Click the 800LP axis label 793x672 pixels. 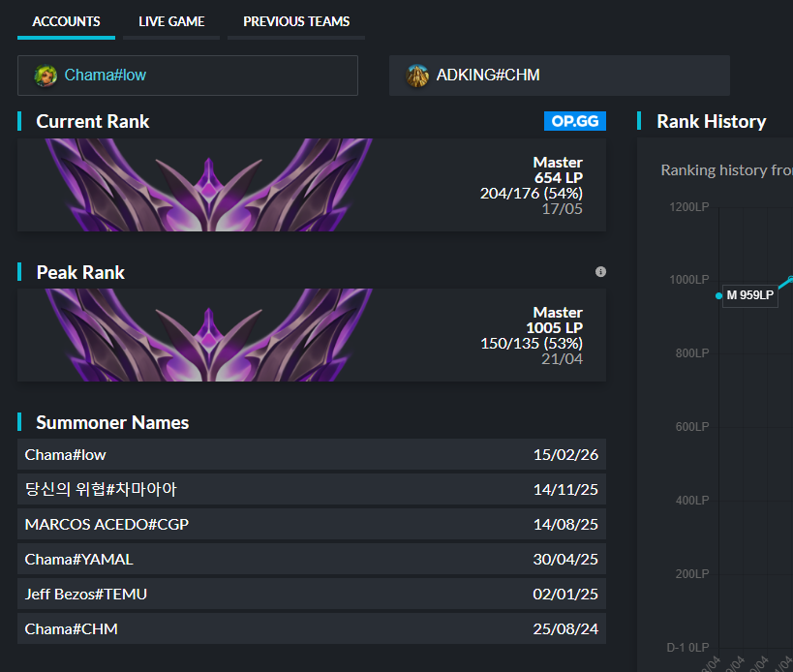[x=692, y=352]
